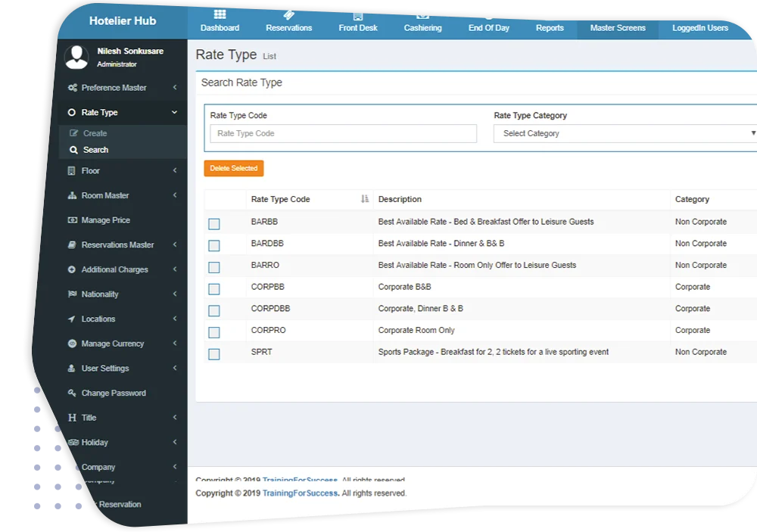This screenshot has width=757, height=532.
Task: Expand the Title menu chevron
Action: point(175,417)
